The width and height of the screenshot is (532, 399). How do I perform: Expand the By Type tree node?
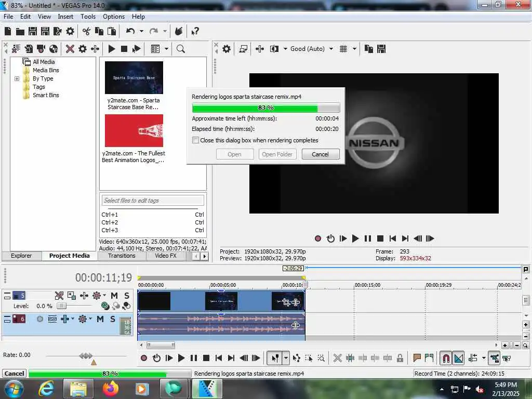point(17,79)
